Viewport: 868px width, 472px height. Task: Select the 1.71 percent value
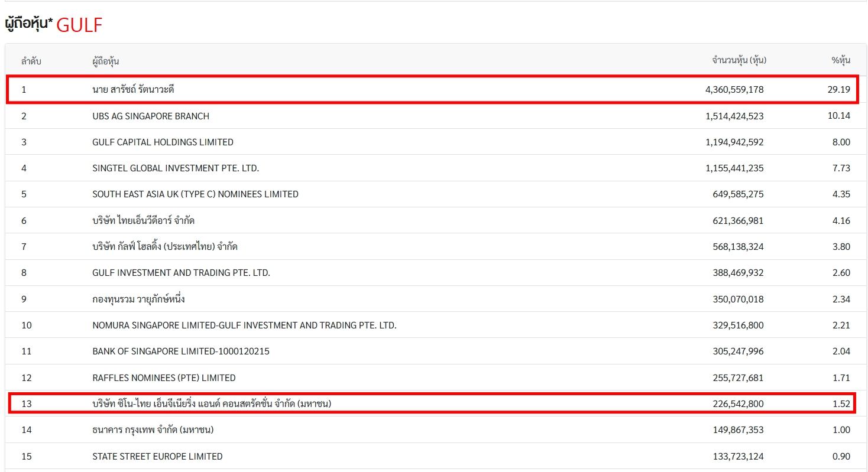pyautogui.click(x=841, y=377)
